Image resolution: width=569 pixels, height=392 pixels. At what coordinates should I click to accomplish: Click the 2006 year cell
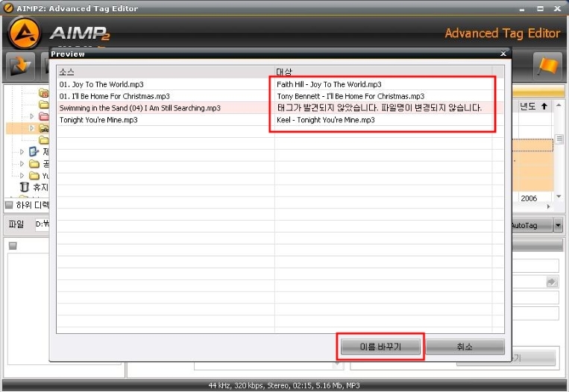point(529,198)
